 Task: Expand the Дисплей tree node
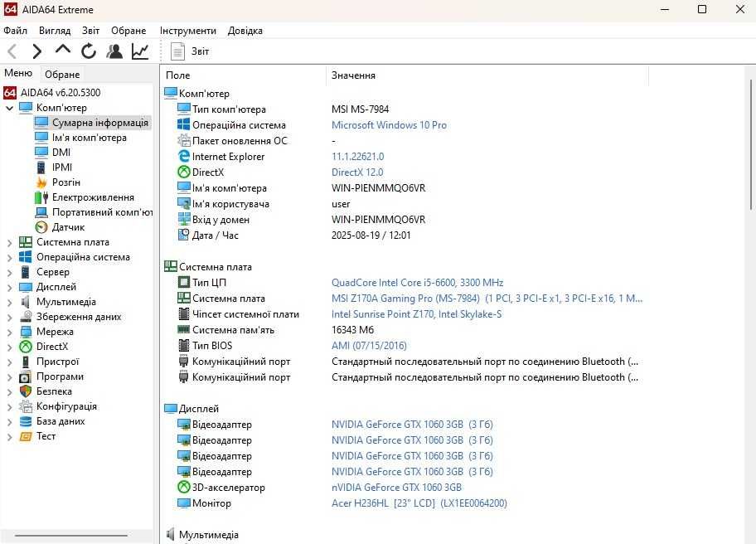point(9,288)
